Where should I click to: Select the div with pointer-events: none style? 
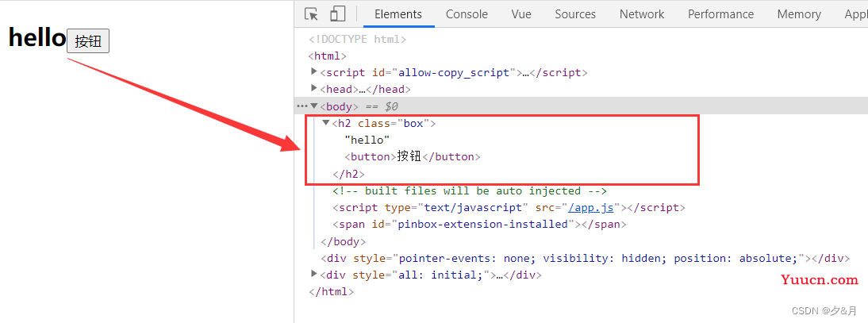coord(585,258)
